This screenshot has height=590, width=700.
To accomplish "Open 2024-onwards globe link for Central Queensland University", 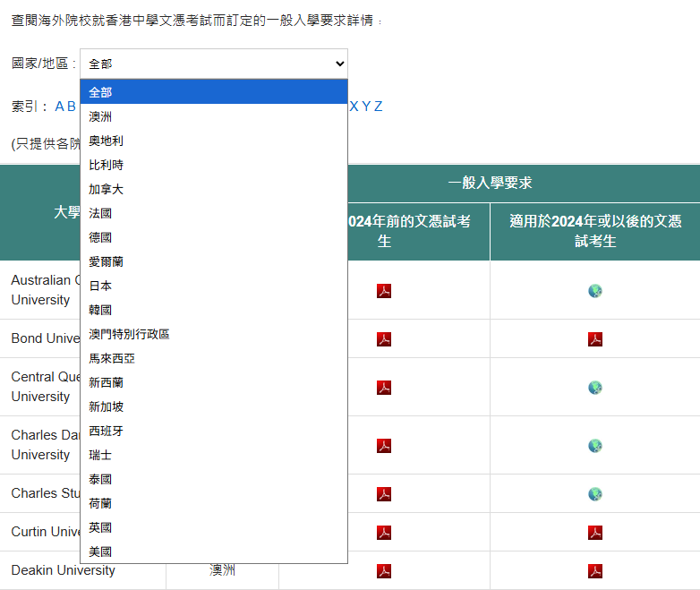I will pyautogui.click(x=595, y=388).
